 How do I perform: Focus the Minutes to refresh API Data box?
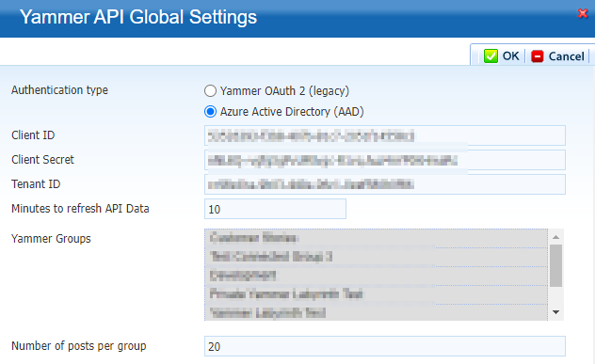275,209
